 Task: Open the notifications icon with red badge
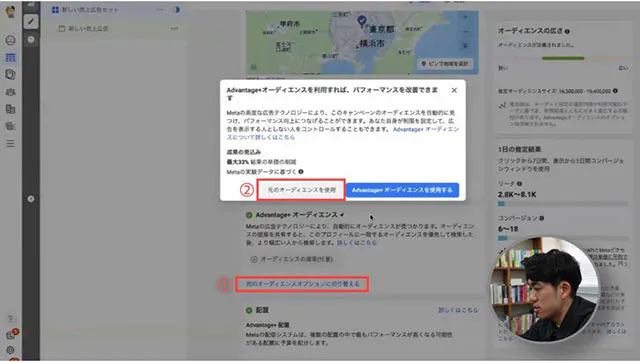pyautogui.click(x=11, y=335)
